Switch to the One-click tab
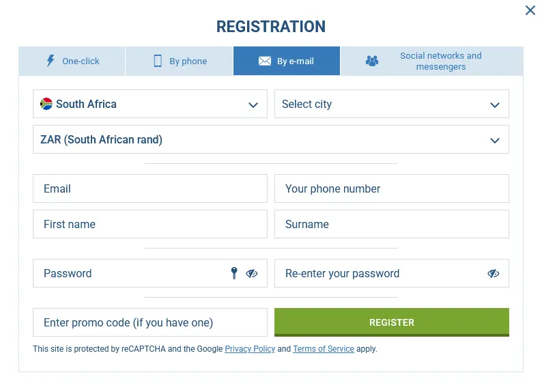 click(x=72, y=61)
